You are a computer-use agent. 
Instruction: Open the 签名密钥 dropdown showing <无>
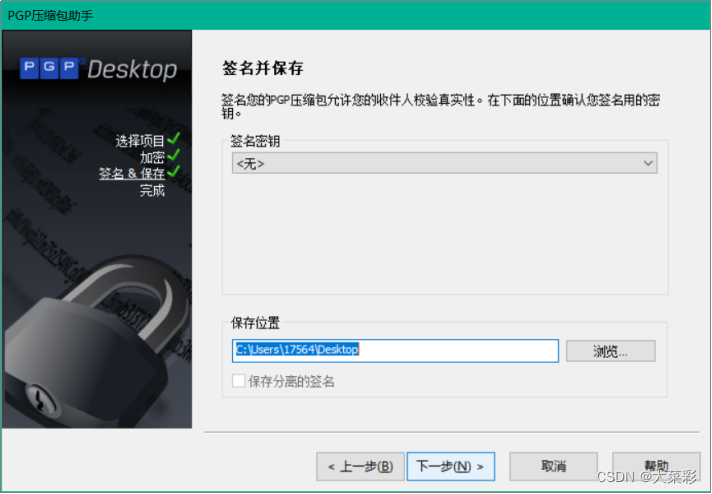click(x=445, y=163)
